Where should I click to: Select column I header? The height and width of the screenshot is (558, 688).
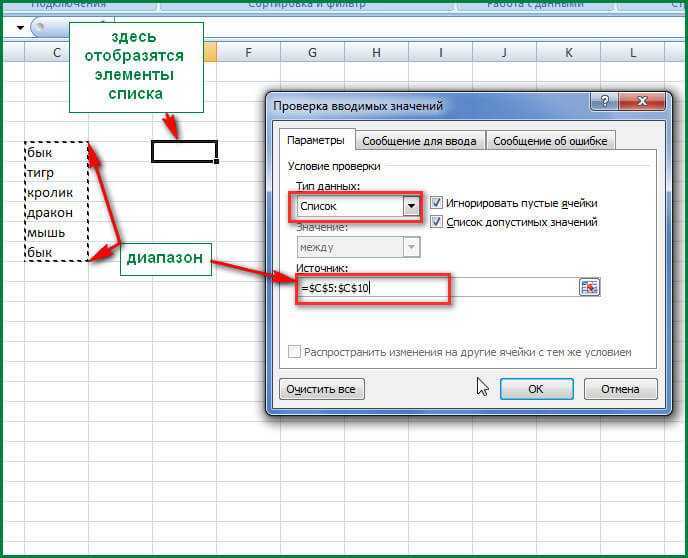tap(441, 53)
